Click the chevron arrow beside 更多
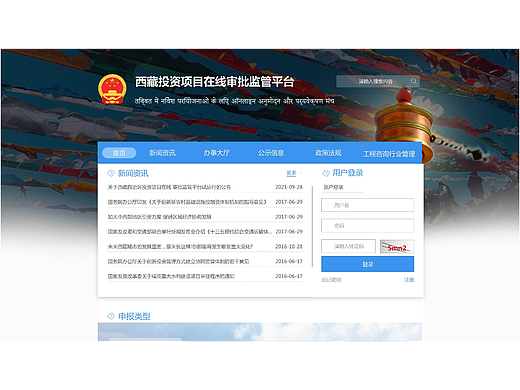520x390 pixels. click(x=301, y=173)
